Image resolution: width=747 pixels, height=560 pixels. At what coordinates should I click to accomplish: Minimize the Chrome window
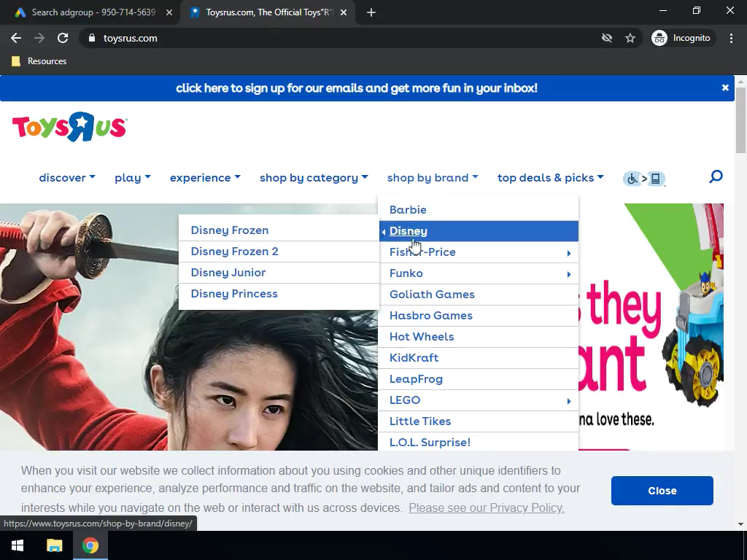tap(662, 10)
